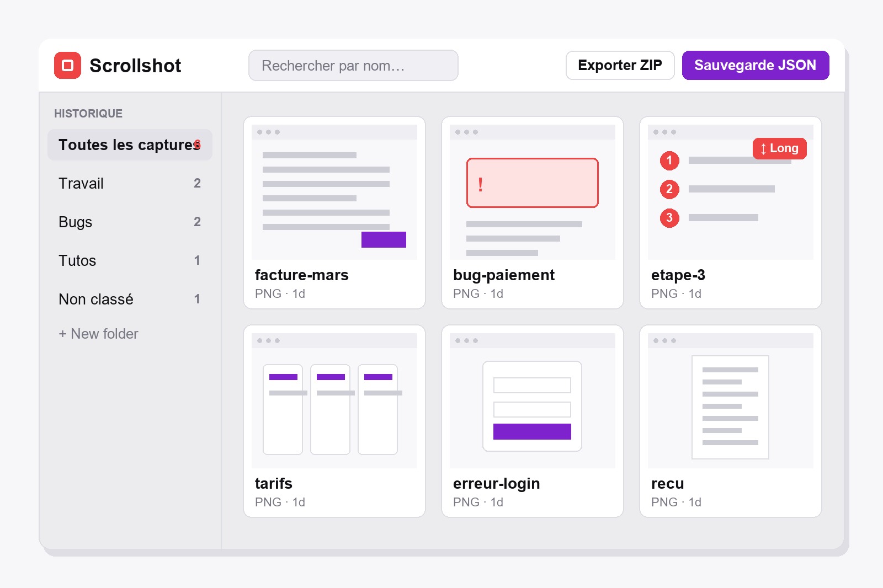Click the Scrollshot red logo icon
This screenshot has width=883, height=588.
pos(67,66)
